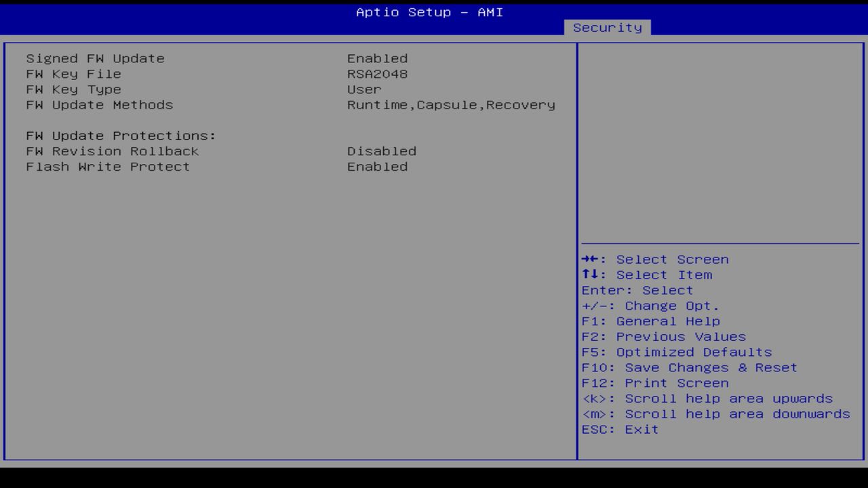Enable FW Revision Rollback
Image resolution: width=868 pixels, height=488 pixels.
(x=382, y=151)
